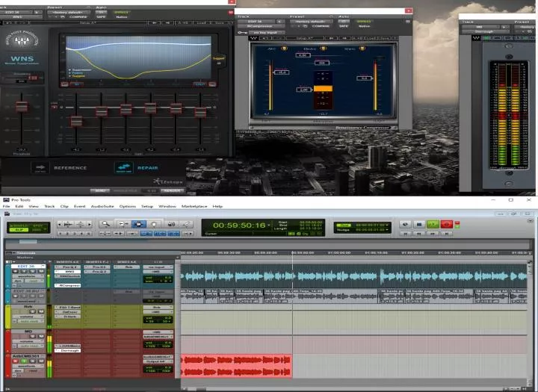
Task: Open the AudioSuite menu
Action: click(102, 206)
